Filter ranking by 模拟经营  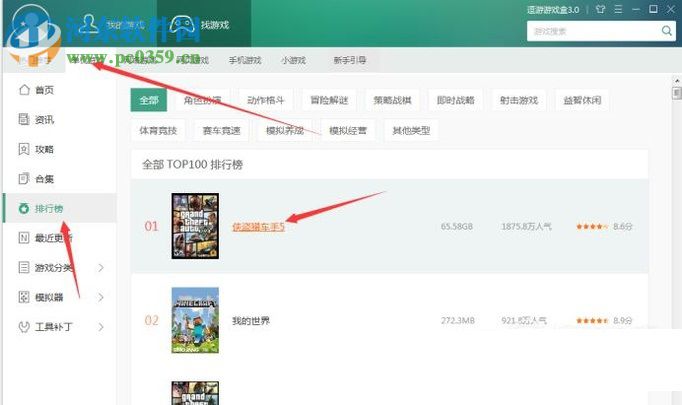(348, 130)
